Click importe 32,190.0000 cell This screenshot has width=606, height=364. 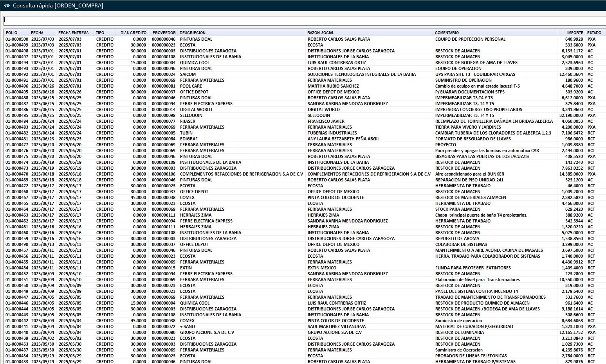point(571,115)
